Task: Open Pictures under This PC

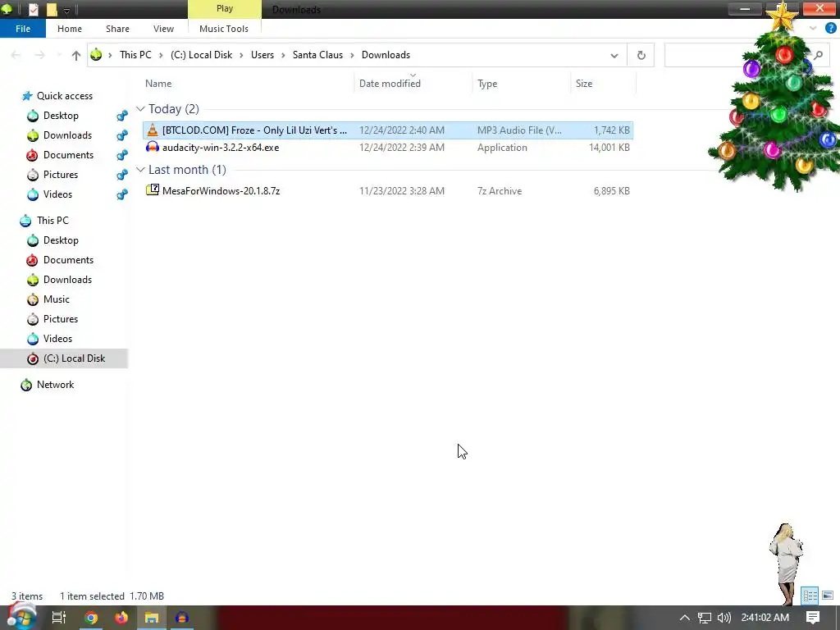Action: [61, 319]
